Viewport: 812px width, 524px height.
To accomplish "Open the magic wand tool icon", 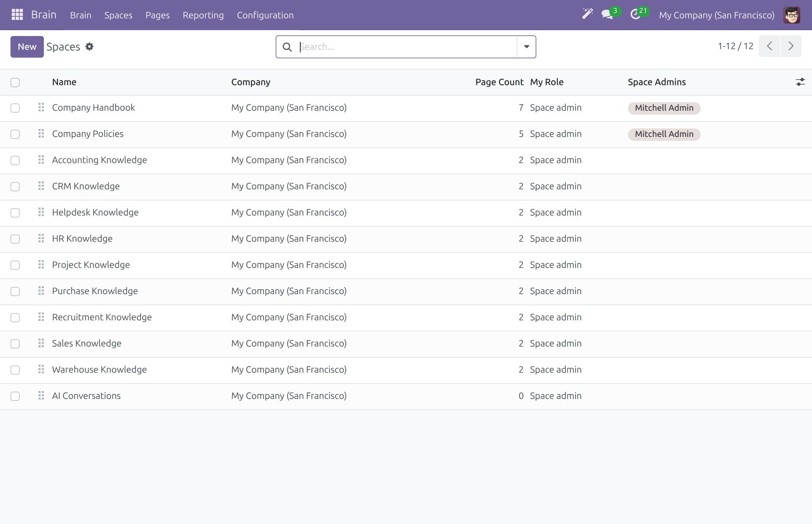I will 587,14.
